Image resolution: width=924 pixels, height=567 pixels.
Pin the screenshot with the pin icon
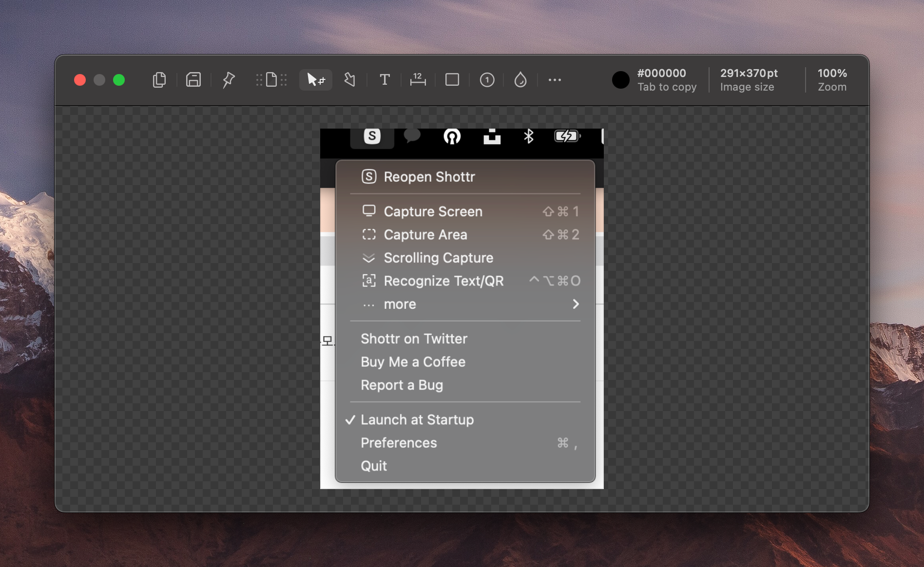tap(228, 80)
